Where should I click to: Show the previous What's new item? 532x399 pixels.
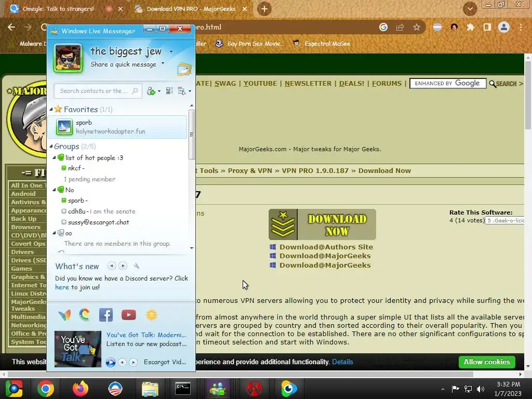(112, 265)
